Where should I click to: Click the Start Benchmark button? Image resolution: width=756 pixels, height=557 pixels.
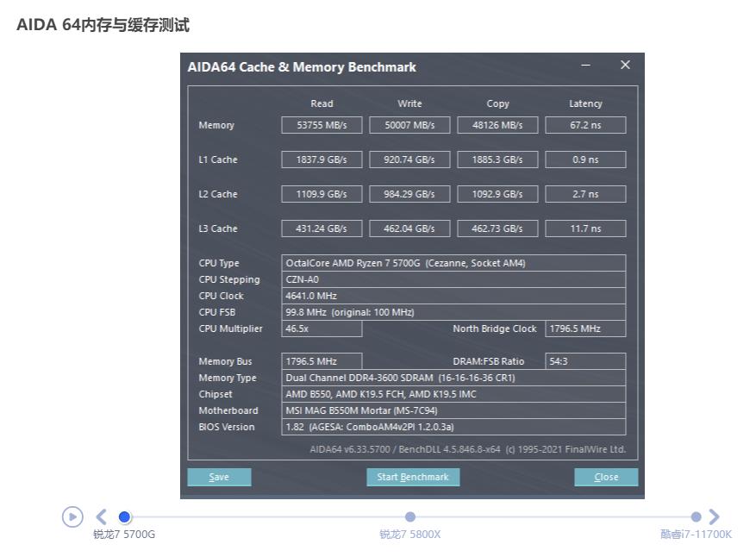tap(413, 476)
